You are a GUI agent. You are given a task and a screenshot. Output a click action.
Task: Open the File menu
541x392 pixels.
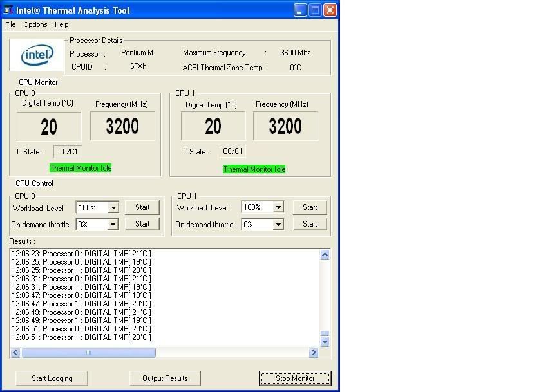10,25
